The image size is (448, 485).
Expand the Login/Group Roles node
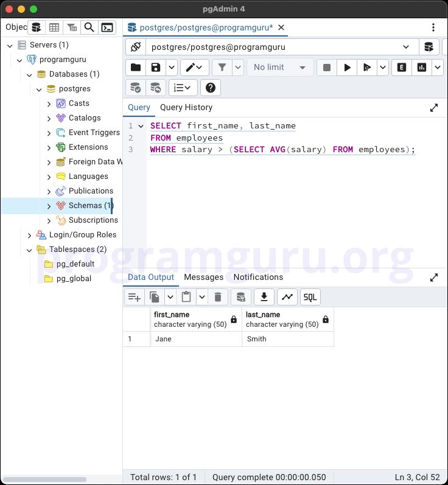(29, 236)
